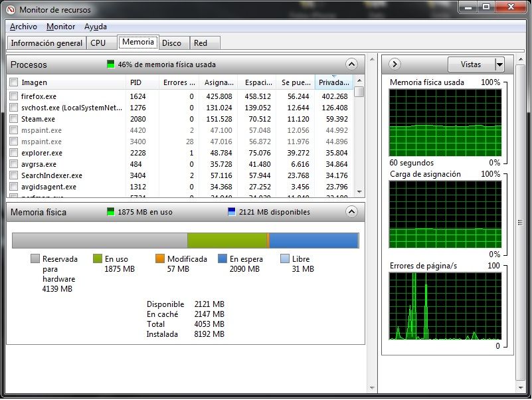Sort by Asigna... column header
Image resolution: width=532 pixels, height=400 pixels.
(218, 82)
